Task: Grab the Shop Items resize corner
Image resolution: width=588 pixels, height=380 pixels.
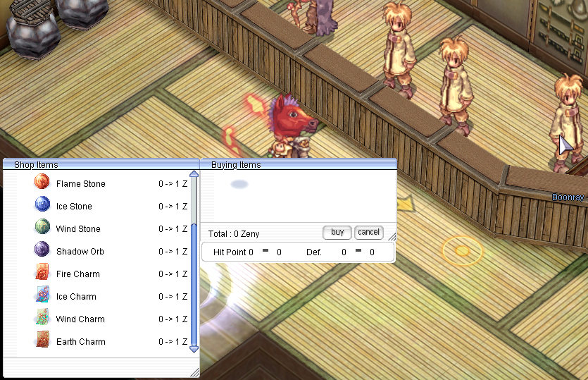Action: 194,372
